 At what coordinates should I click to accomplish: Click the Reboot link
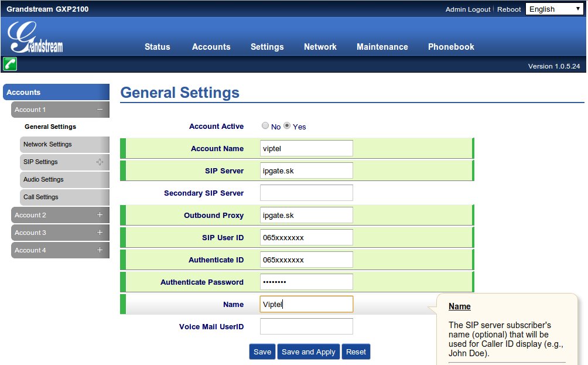click(509, 9)
